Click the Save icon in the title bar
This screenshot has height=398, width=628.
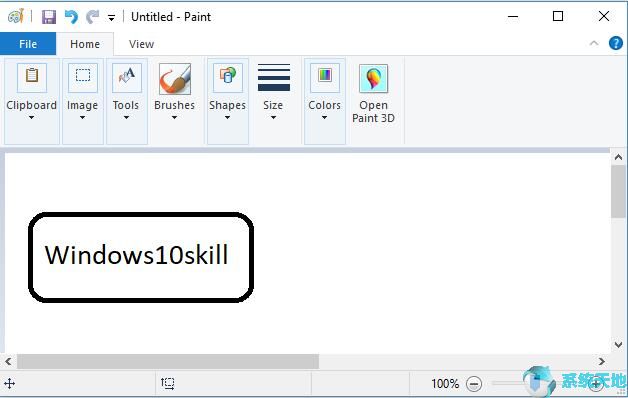[x=49, y=17]
